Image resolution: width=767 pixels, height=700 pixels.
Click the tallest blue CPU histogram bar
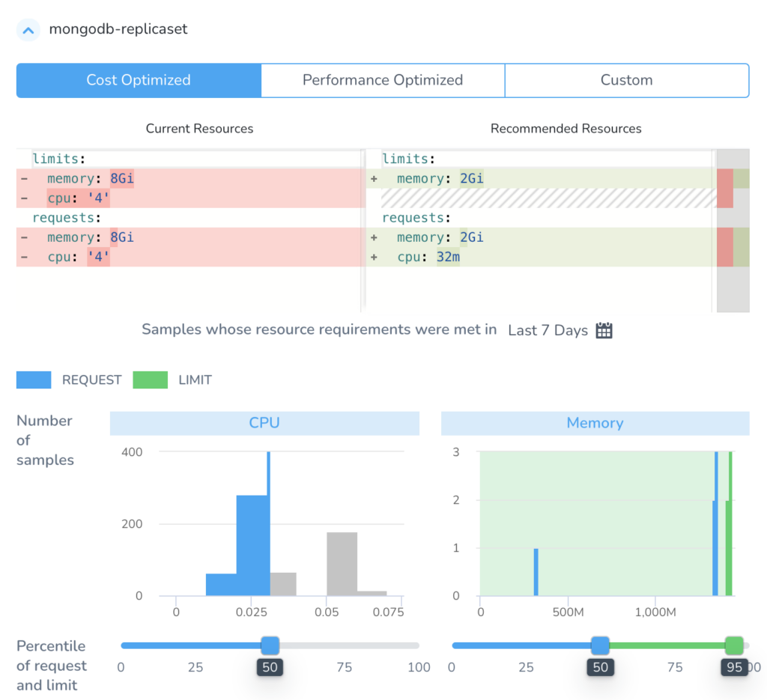269,523
